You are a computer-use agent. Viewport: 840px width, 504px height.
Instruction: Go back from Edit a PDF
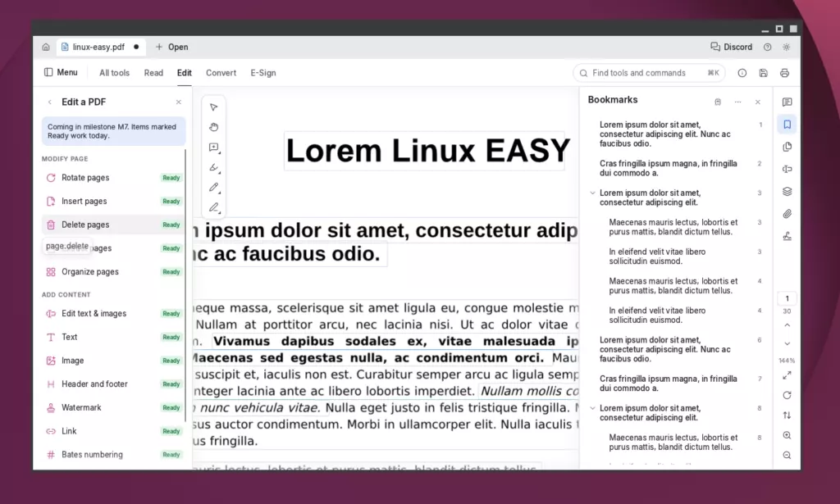point(50,102)
